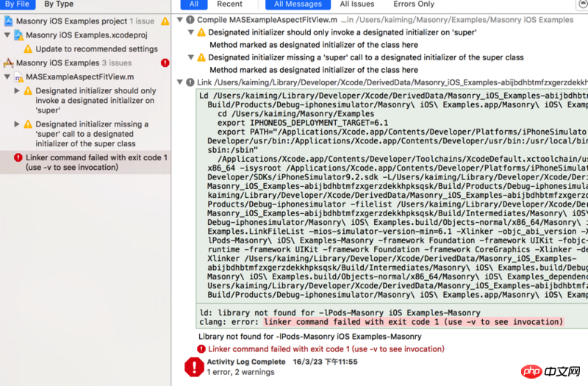Click warning icon of log 'initializer missing a super'

click(201, 57)
